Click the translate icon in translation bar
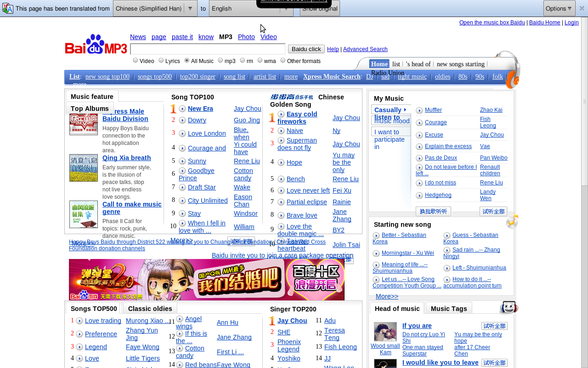Image resolution: width=588 pixels, height=368 pixels. 7,8
